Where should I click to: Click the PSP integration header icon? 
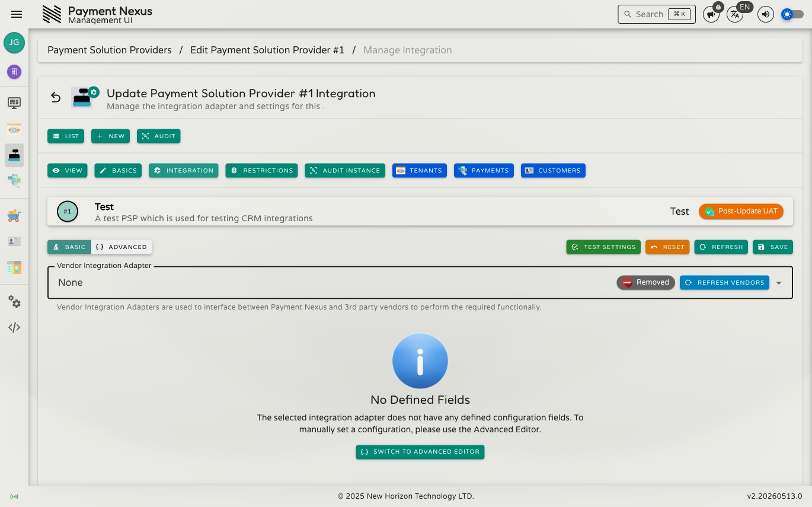tap(85, 97)
